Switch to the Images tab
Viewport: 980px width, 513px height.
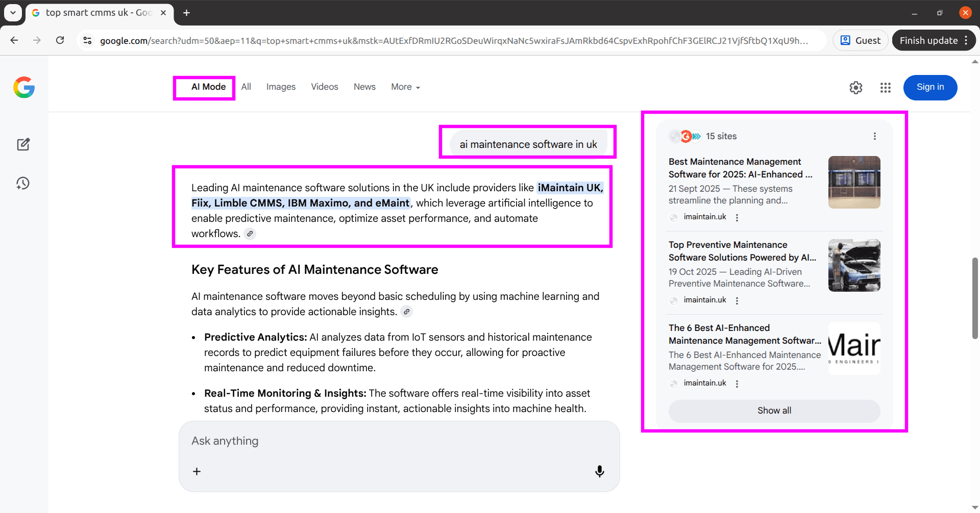[281, 87]
